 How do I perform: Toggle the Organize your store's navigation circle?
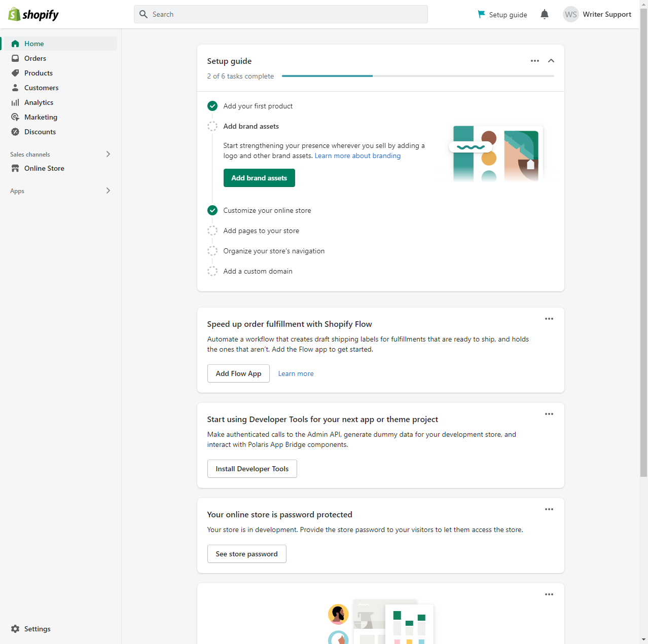212,251
